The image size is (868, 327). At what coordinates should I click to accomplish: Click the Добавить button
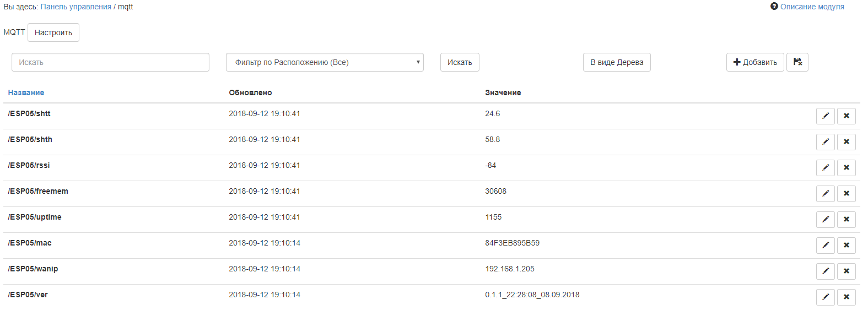[x=754, y=62]
